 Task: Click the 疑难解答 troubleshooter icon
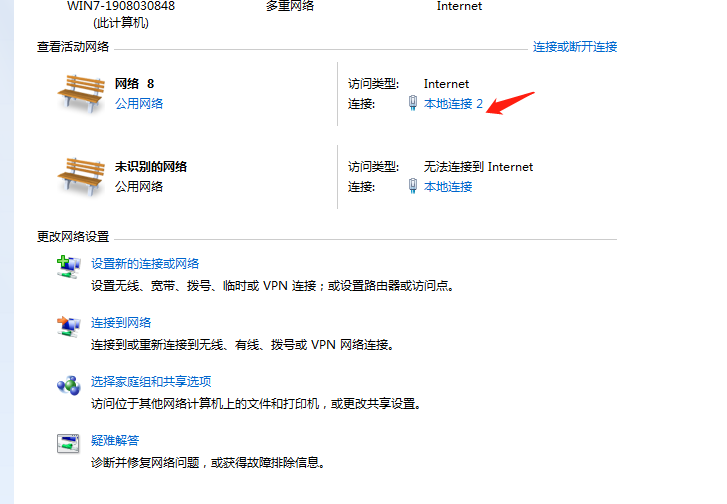coord(68,443)
